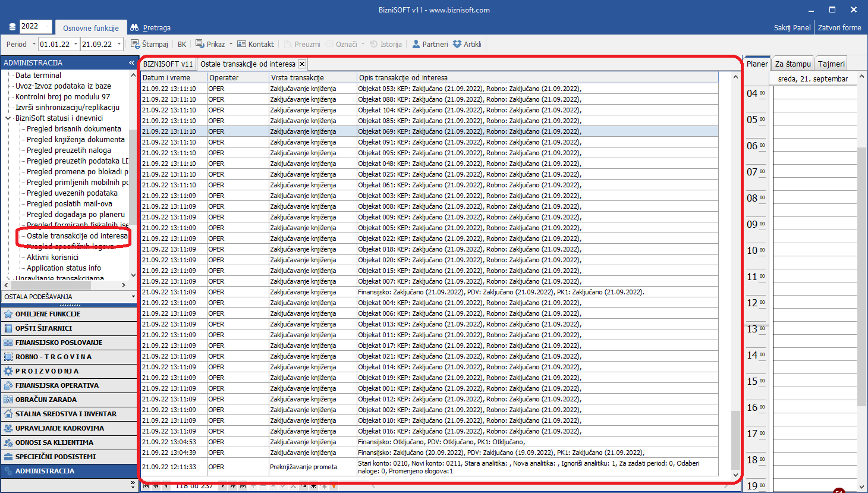
Task: Select Aktivni korisnici in the tree
Action: click(x=52, y=258)
